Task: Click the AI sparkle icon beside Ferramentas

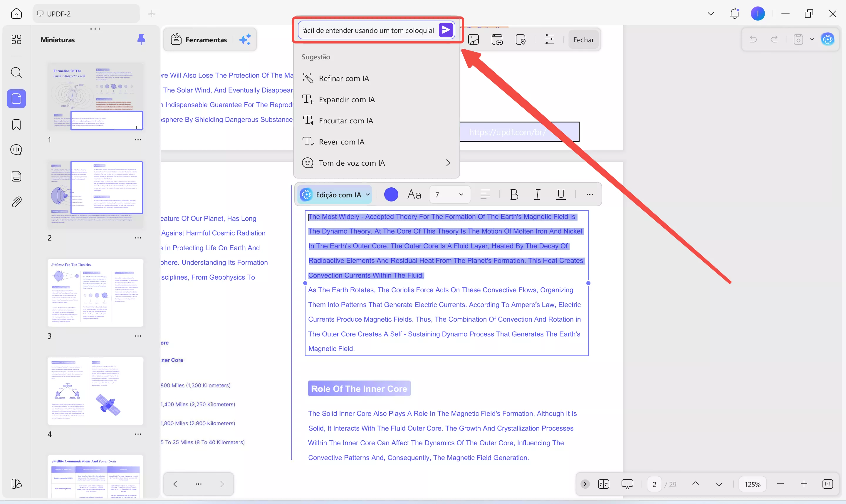Action: pyautogui.click(x=245, y=40)
